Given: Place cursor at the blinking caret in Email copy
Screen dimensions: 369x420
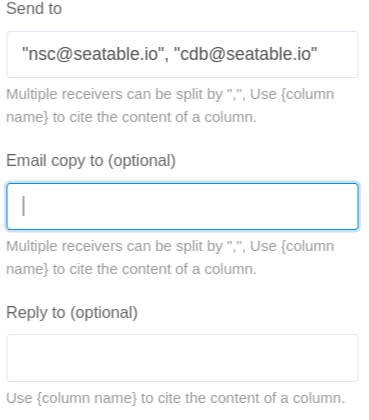Looking at the screenshot, I should (x=23, y=206).
